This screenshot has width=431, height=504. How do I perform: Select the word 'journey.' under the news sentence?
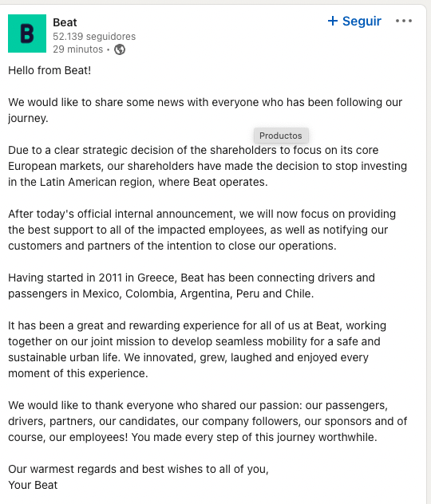[28, 118]
